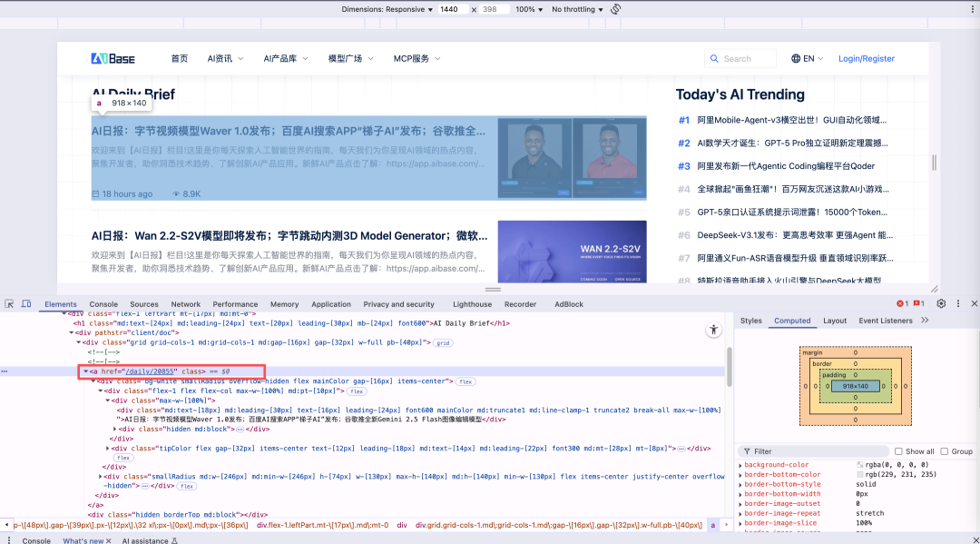This screenshot has width=980, height=544.
Task: Toggle the device toolbar icon
Action: 26,304
